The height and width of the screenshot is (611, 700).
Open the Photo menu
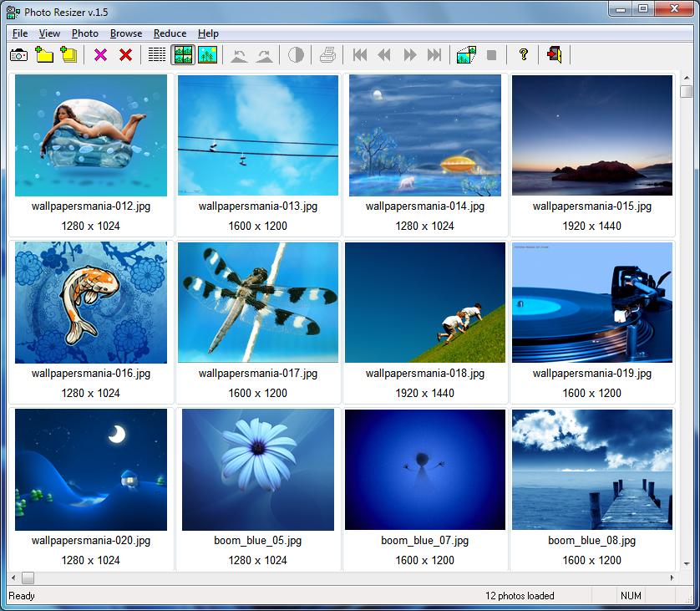click(x=85, y=33)
